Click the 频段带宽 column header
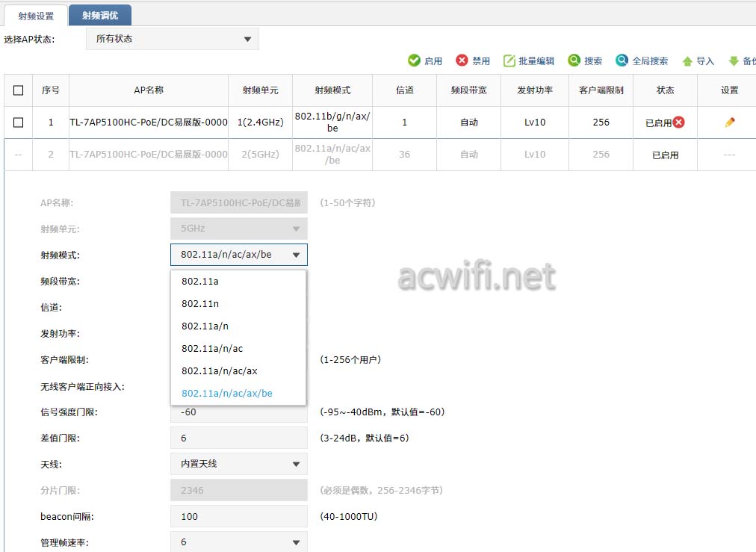Image resolution: width=756 pixels, height=552 pixels. tap(468, 90)
